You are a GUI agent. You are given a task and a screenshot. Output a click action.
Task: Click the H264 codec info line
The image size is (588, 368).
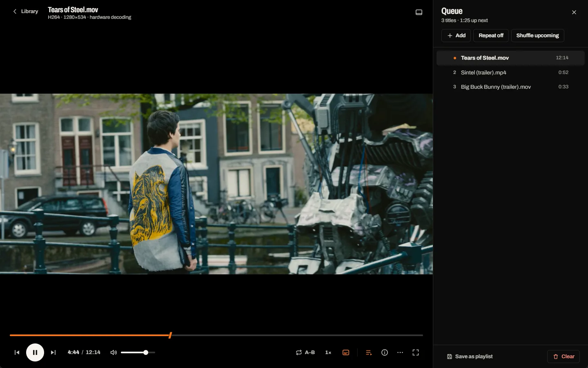[x=89, y=17]
